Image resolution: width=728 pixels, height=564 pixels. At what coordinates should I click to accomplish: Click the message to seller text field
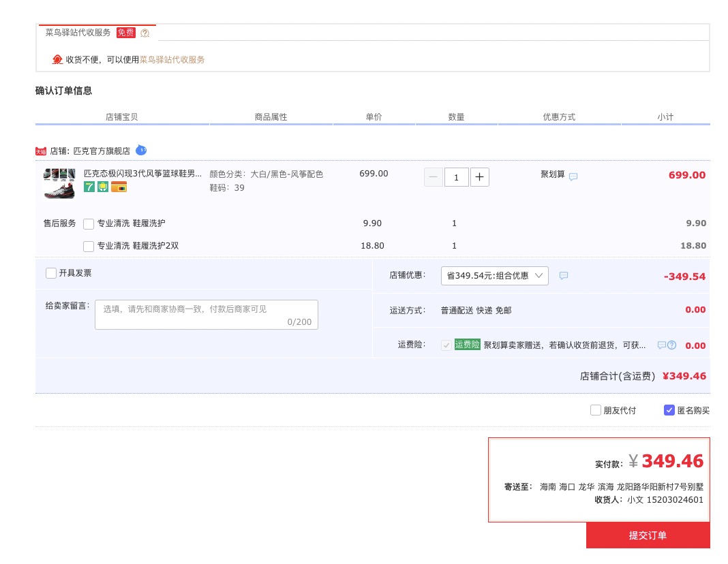(x=207, y=315)
